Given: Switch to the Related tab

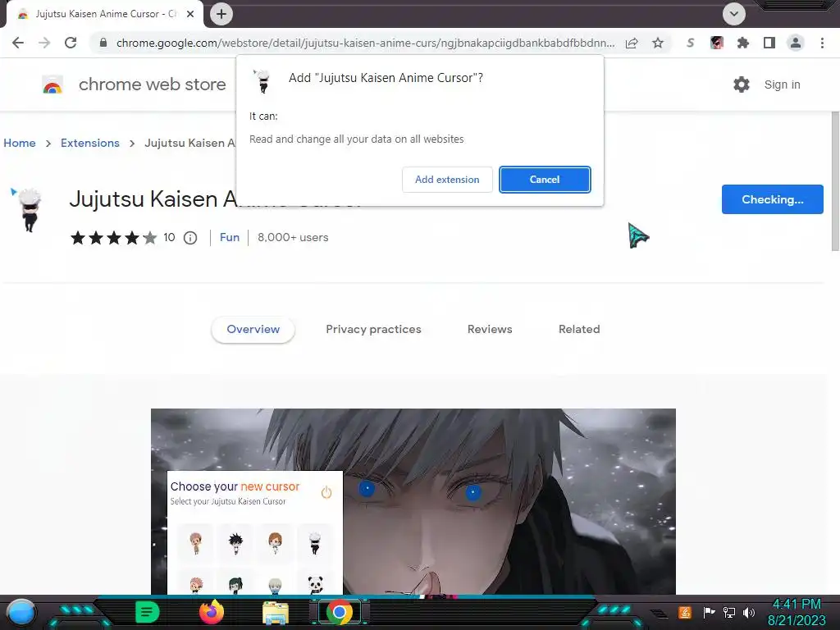Looking at the screenshot, I should pos(579,330).
